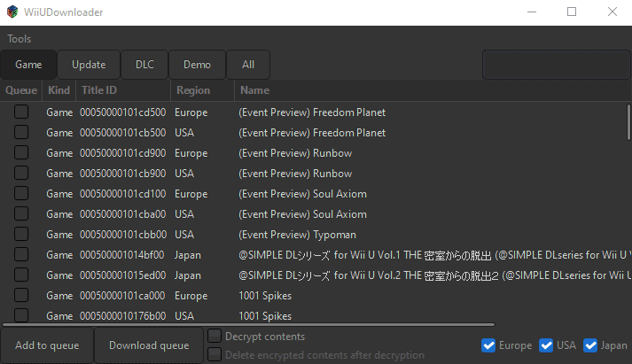
Task: Close the WiiUDownloader window
Action: [x=612, y=12]
